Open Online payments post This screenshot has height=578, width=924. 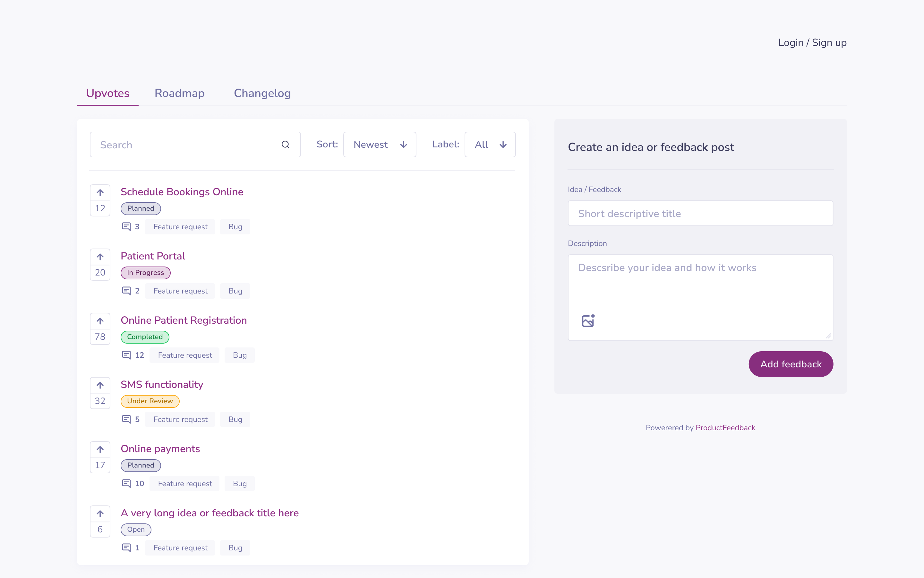[160, 449]
